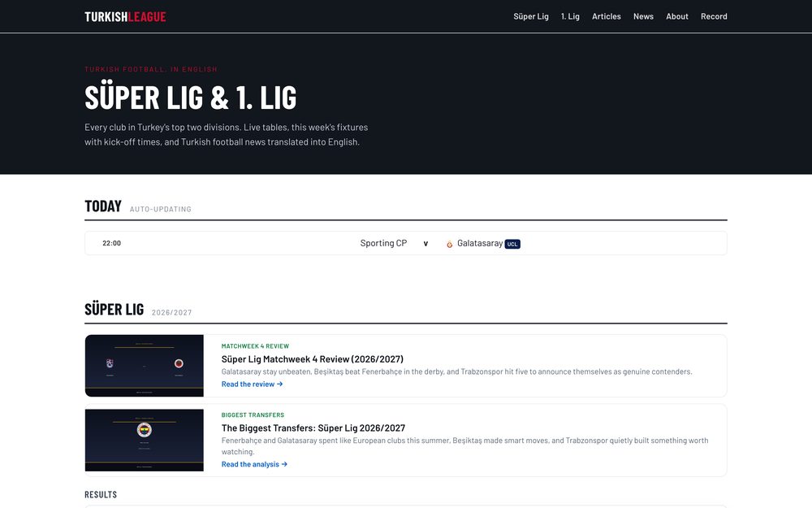812x508 pixels.
Task: Open the Matchweek 4 Review thumbnail
Action: point(145,366)
